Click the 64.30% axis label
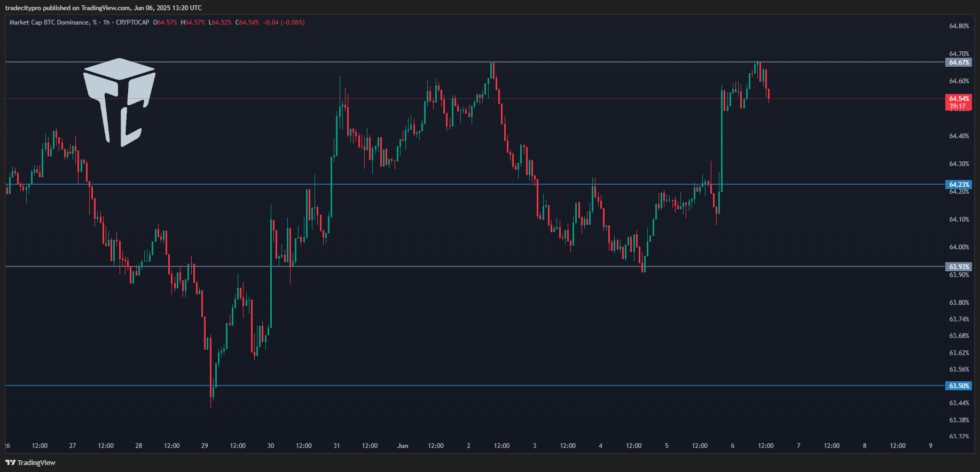The width and height of the screenshot is (980, 472). pos(959,164)
